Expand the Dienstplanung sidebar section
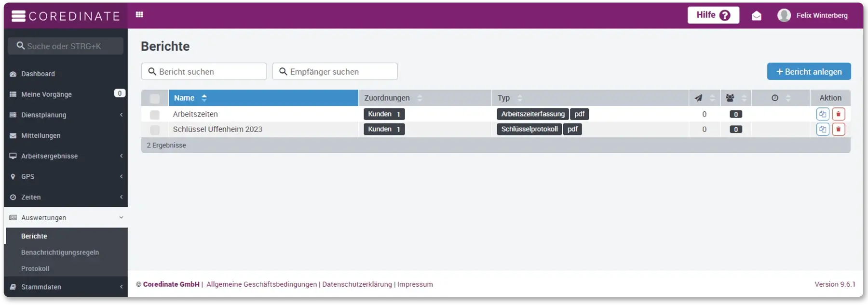Image resolution: width=868 pixels, height=305 pixels. (x=65, y=115)
